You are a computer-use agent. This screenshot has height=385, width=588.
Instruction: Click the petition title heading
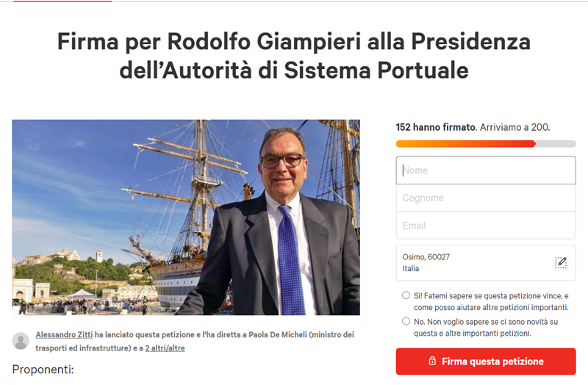(x=294, y=56)
